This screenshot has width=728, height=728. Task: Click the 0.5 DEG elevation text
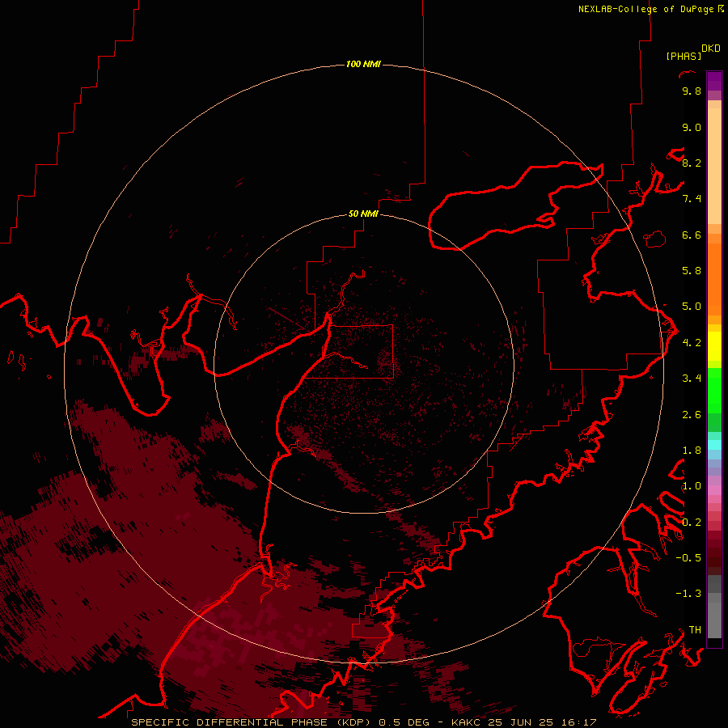click(x=404, y=722)
